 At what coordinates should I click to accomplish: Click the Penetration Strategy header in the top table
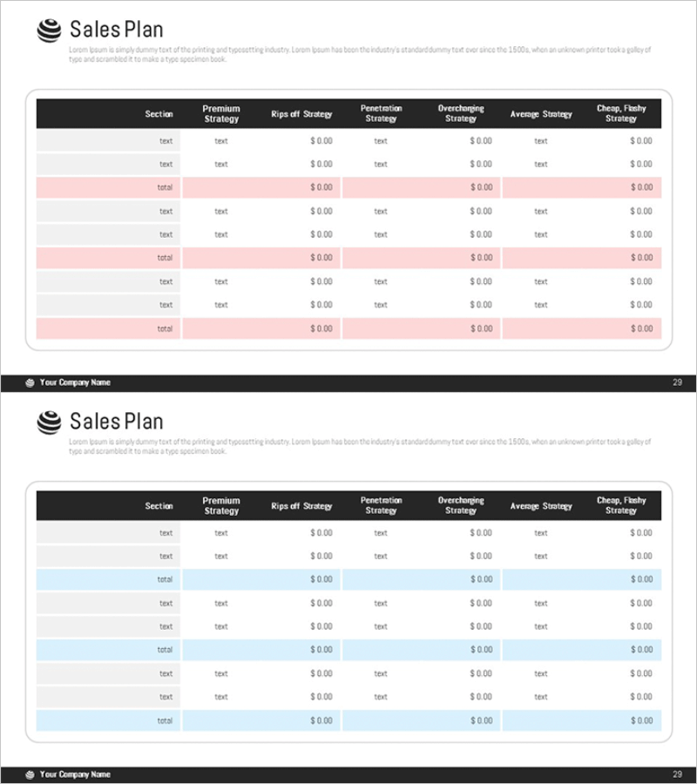pyautogui.click(x=381, y=114)
